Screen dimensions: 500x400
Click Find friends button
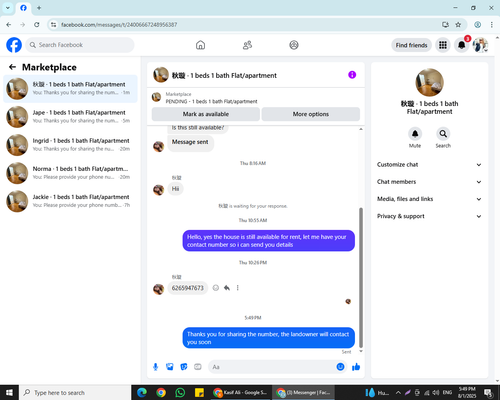tap(411, 45)
